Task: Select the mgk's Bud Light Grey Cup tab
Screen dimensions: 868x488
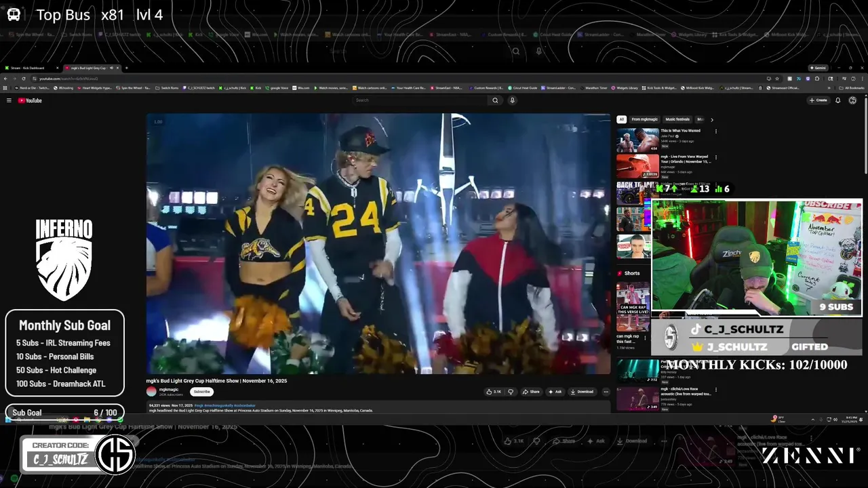Action: 91,68
